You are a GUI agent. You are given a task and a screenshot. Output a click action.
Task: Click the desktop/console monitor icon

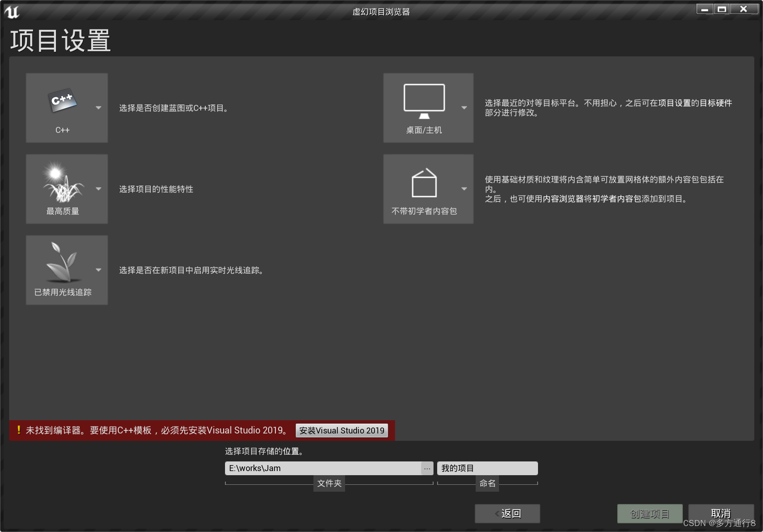click(424, 101)
